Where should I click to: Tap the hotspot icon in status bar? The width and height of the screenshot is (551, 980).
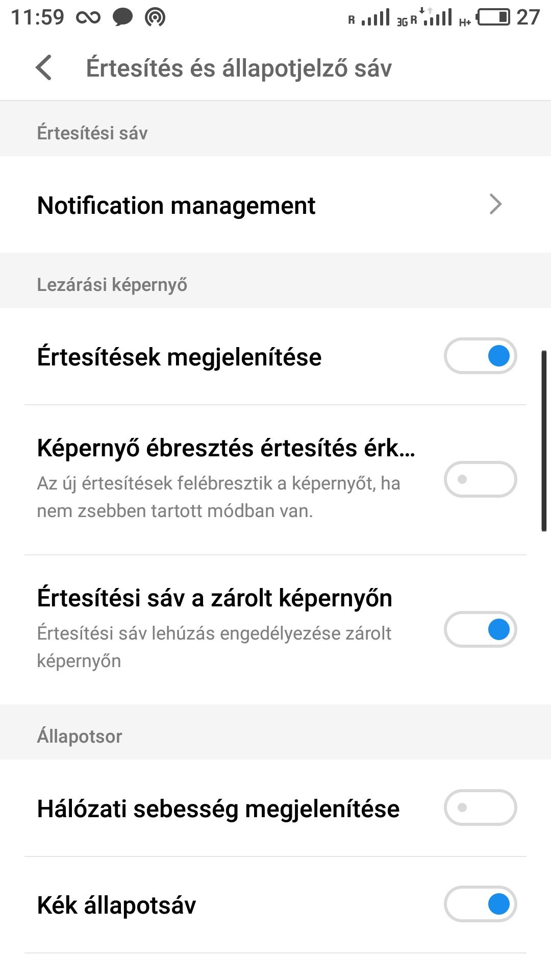155,17
